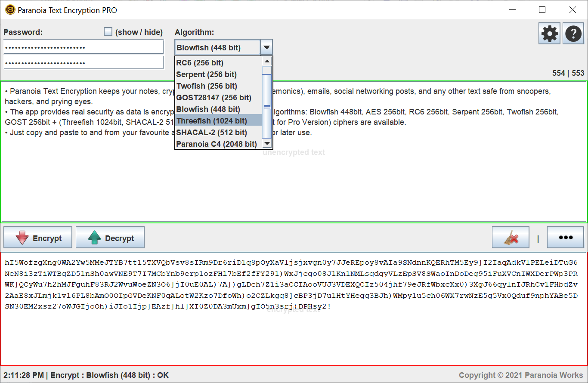Screen dimensions: 588x383
Task: Select Paranoia C4 (2048 bit) algorithm
Action: point(218,144)
